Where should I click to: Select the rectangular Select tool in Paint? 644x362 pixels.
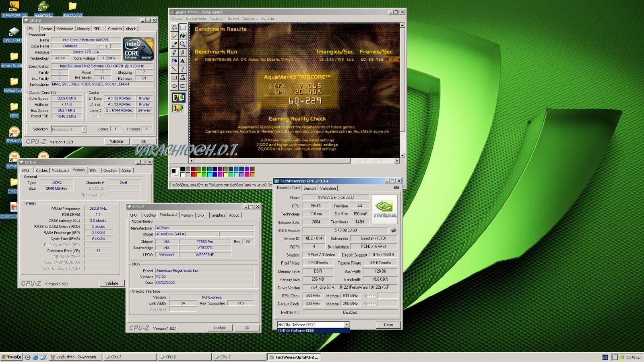pyautogui.click(x=183, y=27)
